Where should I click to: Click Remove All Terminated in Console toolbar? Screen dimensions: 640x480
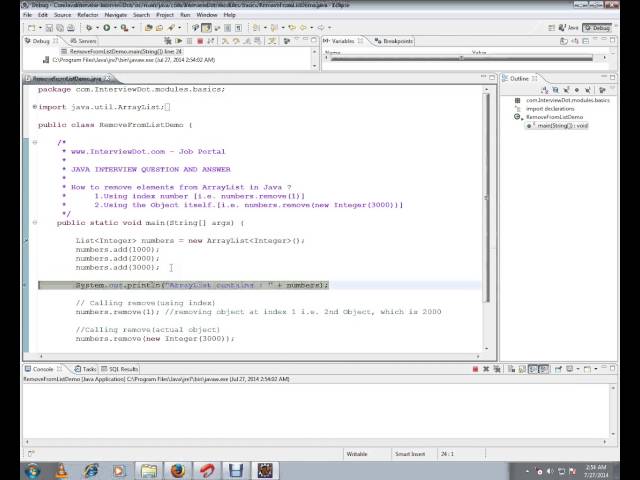497,369
